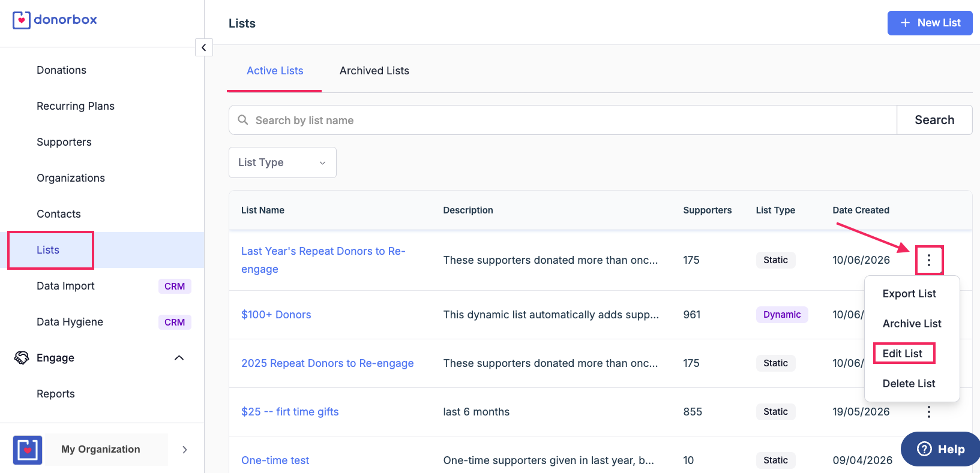The height and width of the screenshot is (473, 980).
Task: Open the Help chat widget
Action: [940, 449]
